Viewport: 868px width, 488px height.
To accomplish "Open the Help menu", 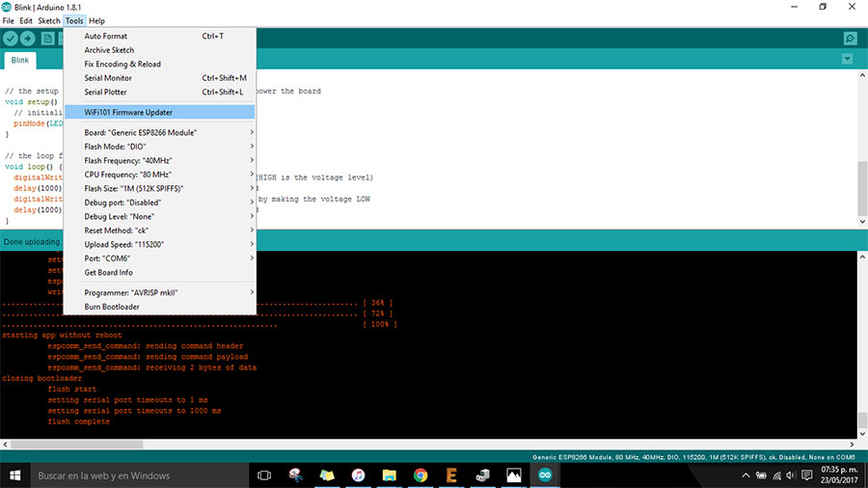I will tap(96, 21).
